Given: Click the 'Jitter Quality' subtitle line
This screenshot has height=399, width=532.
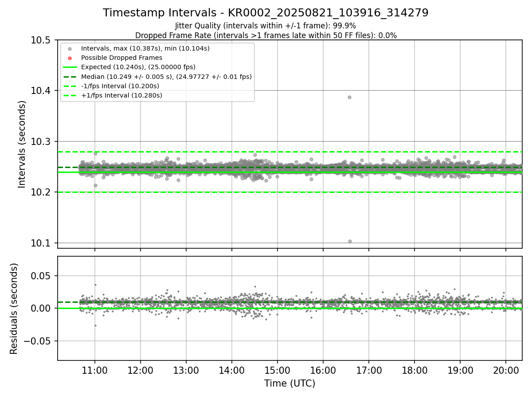Looking at the screenshot, I should (266, 26).
